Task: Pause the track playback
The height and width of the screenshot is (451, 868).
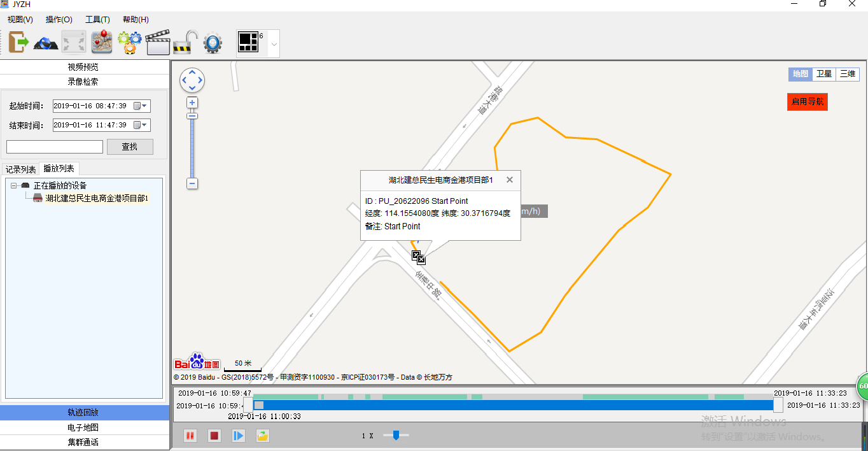Action: (x=190, y=436)
